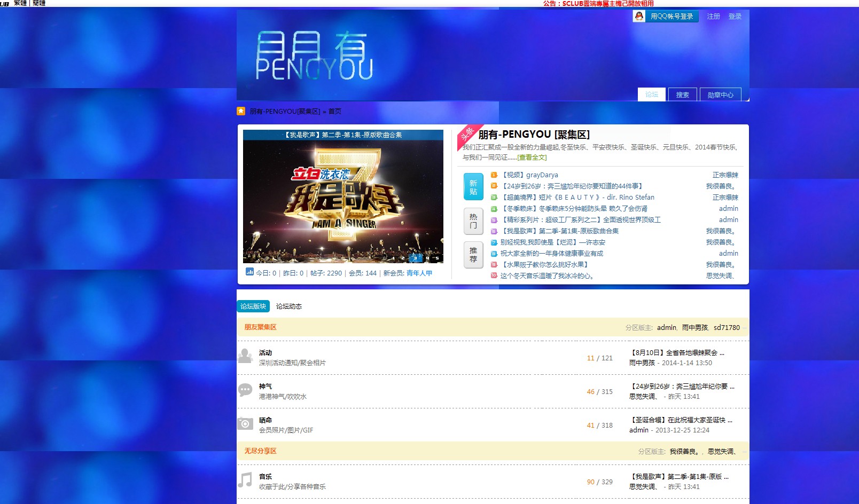Select the 论坛 navigation tab
The width and height of the screenshot is (859, 504).
click(652, 94)
